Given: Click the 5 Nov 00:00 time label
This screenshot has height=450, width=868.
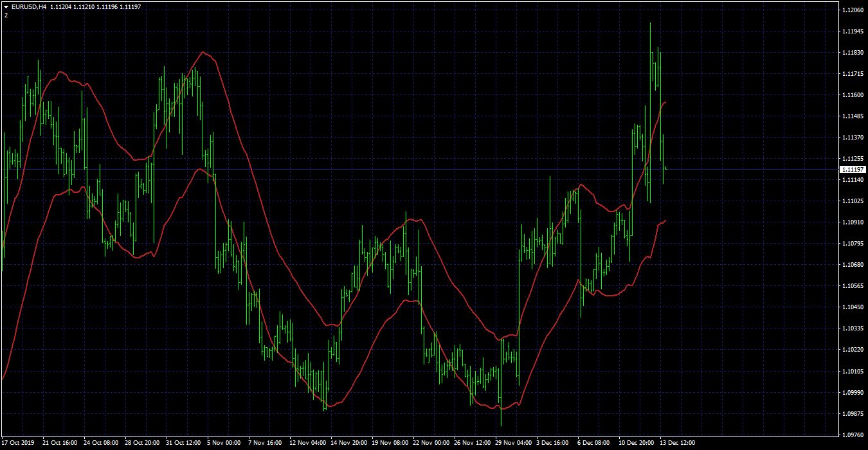Looking at the screenshot, I should coord(224,443).
